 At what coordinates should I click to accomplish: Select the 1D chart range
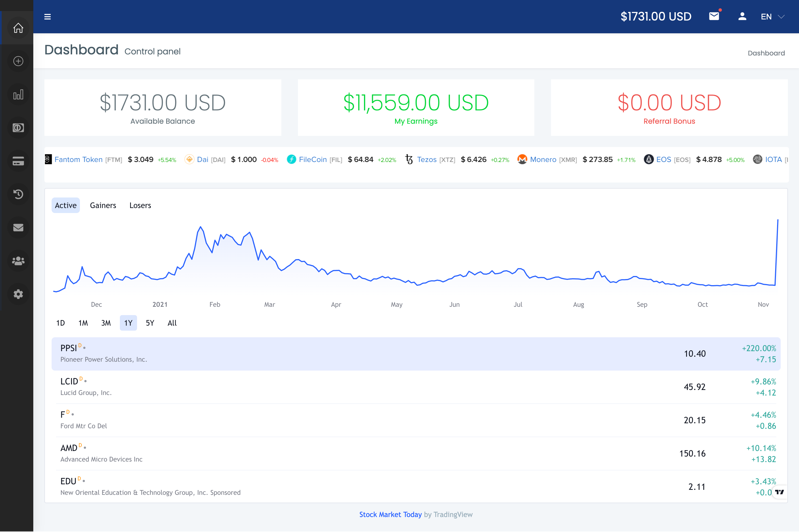tap(60, 323)
